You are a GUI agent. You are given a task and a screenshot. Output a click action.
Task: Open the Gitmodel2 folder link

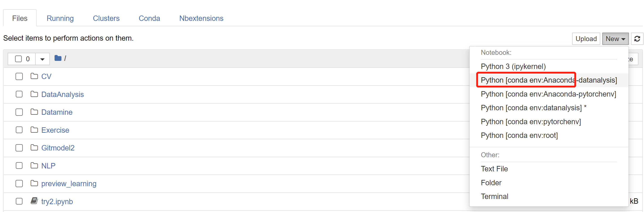tap(58, 148)
